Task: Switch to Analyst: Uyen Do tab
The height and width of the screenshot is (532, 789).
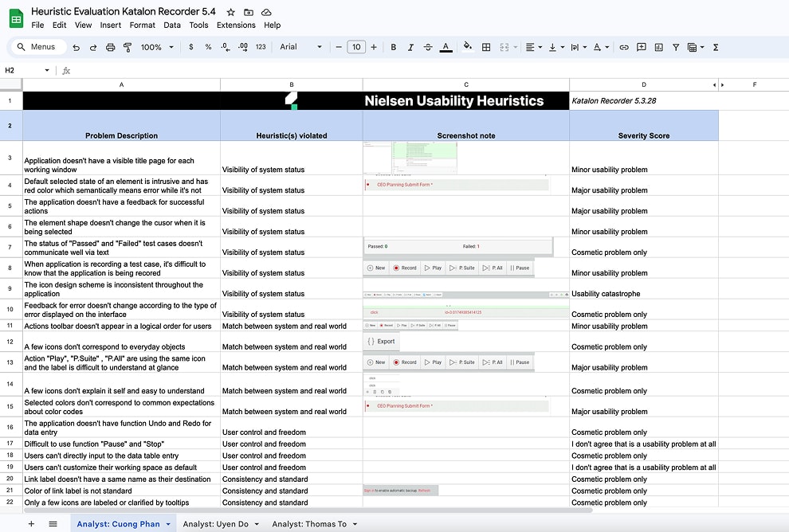Action: 215,524
